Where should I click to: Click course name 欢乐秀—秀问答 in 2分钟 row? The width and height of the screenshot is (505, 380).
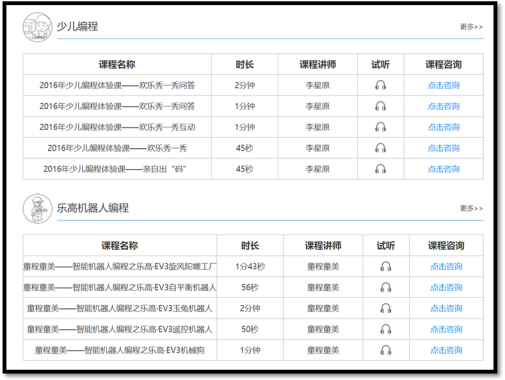[x=117, y=85]
